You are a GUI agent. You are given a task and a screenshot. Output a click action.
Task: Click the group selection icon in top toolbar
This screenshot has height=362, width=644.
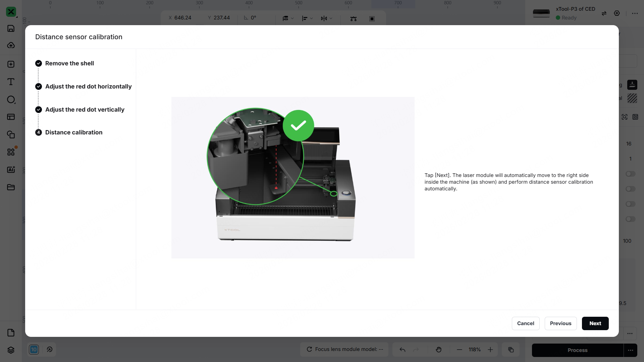pos(372,18)
